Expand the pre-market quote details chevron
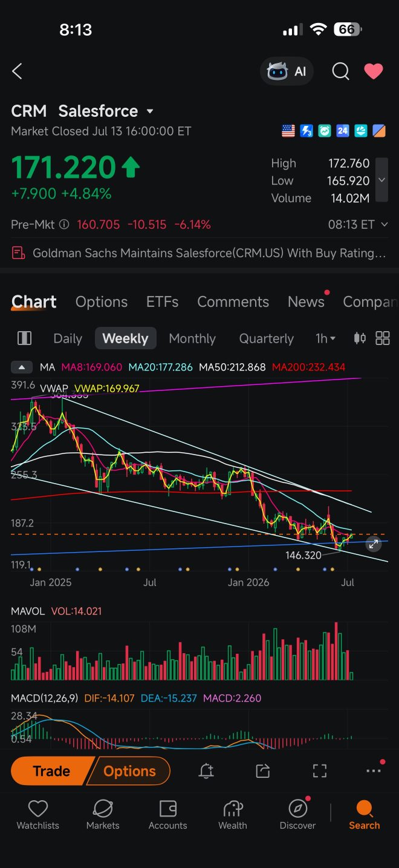This screenshot has height=868, width=399. pyautogui.click(x=384, y=225)
